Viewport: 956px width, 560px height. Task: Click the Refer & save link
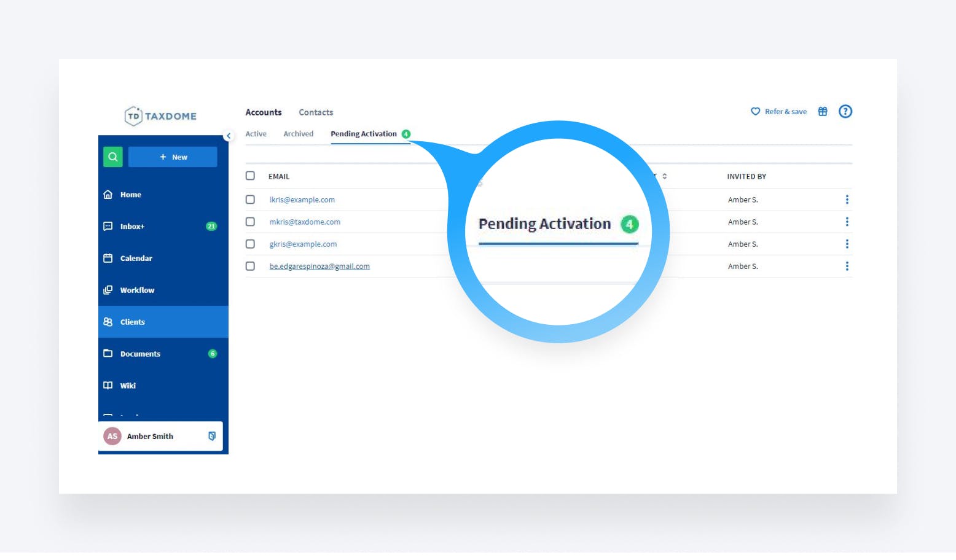coord(779,112)
